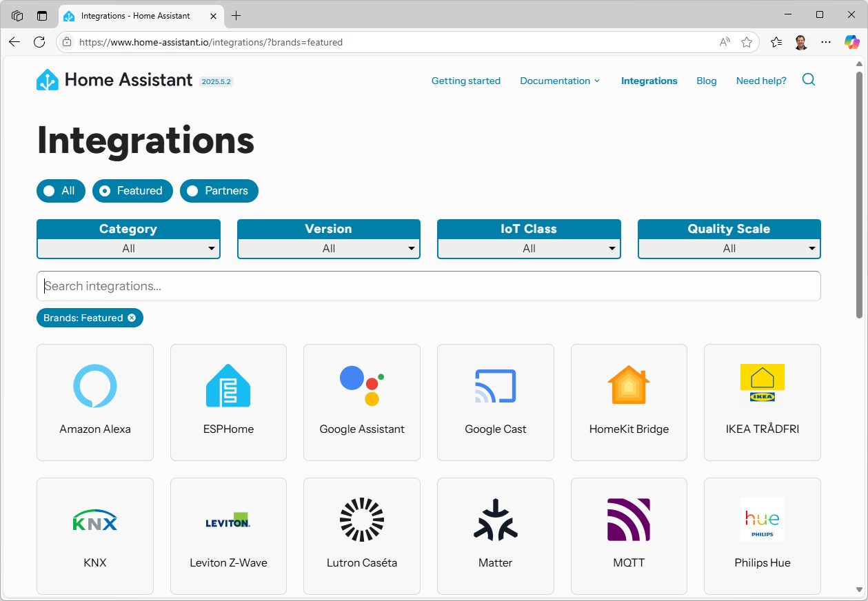Open the Google Cast logo

[496, 386]
